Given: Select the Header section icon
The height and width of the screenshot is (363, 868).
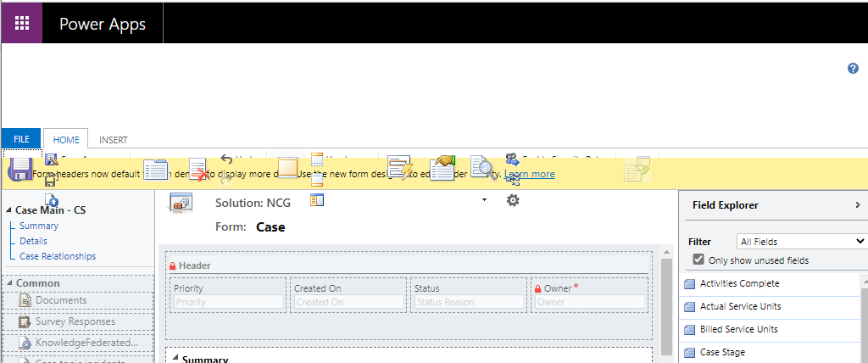Looking at the screenshot, I should coord(317,160).
